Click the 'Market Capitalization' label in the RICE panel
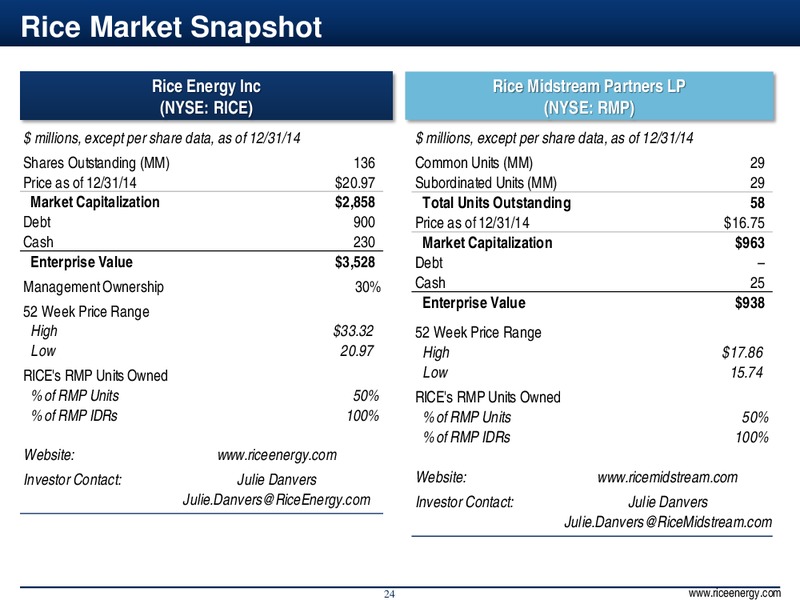Image resolution: width=800 pixels, height=600 pixels. 95,202
